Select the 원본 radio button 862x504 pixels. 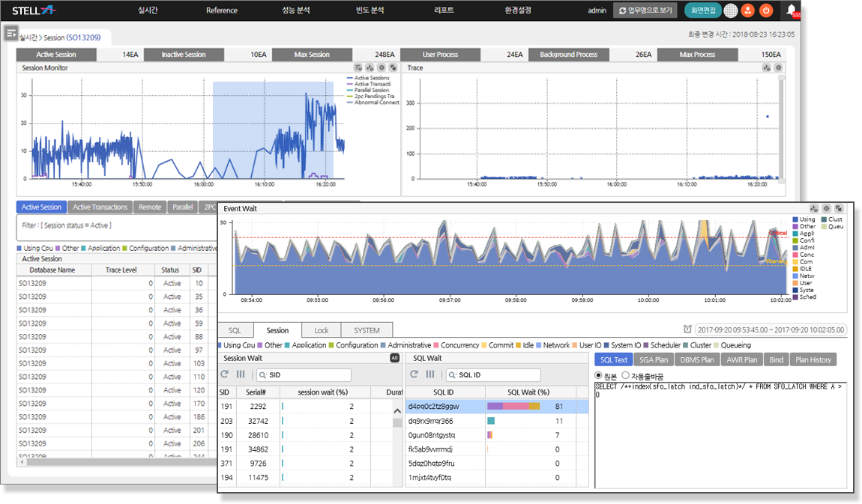pyautogui.click(x=598, y=375)
